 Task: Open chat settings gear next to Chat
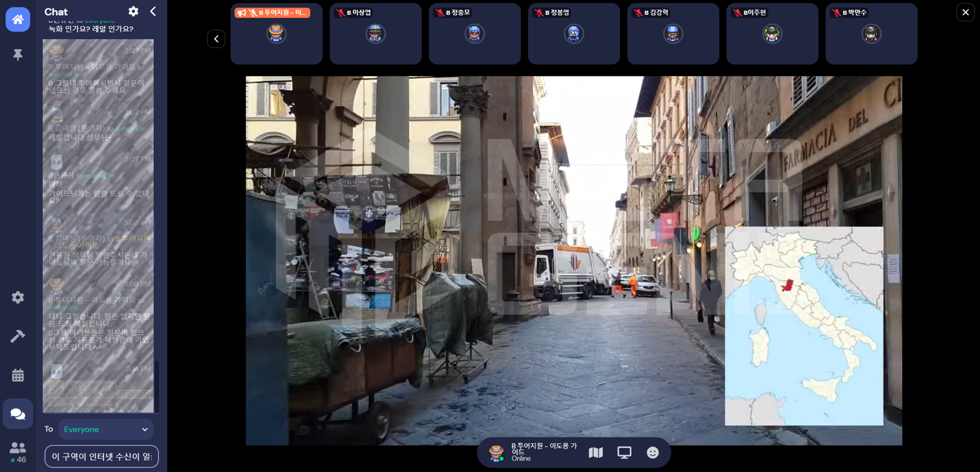[x=133, y=11]
